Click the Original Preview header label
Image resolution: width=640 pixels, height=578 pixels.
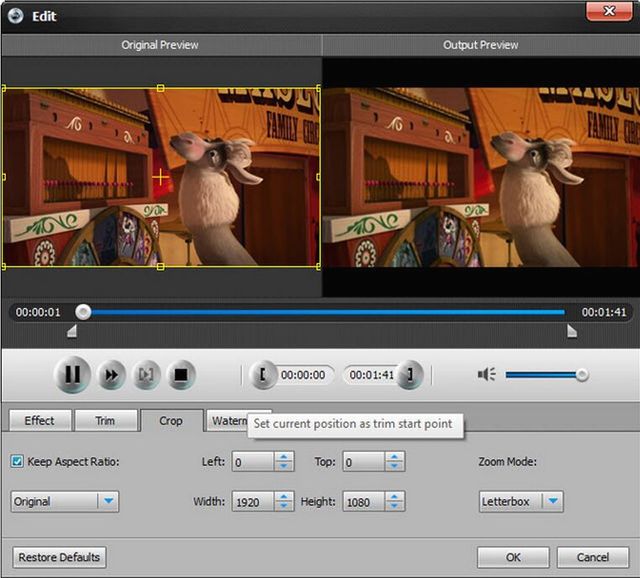tap(160, 45)
